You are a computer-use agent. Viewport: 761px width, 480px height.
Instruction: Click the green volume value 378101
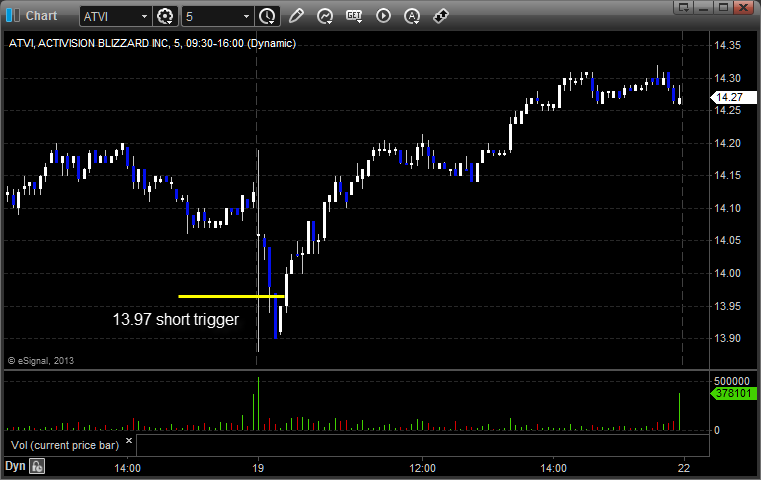click(x=733, y=393)
